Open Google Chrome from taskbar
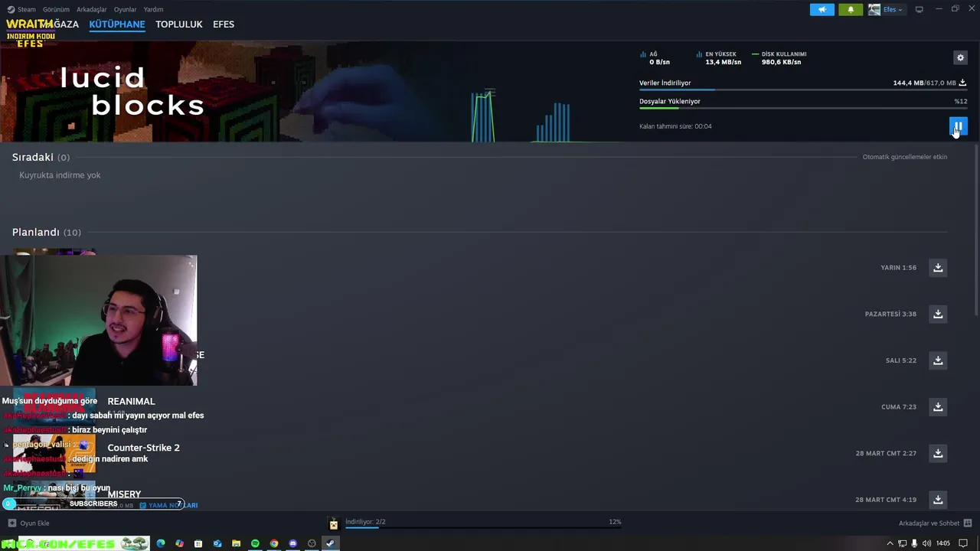980x551 pixels. (274, 543)
